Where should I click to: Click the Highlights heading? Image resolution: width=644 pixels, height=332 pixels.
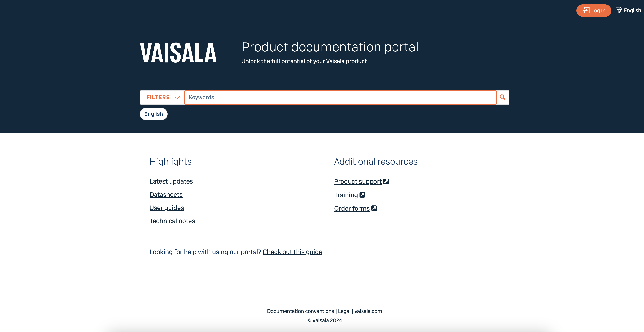point(170,162)
